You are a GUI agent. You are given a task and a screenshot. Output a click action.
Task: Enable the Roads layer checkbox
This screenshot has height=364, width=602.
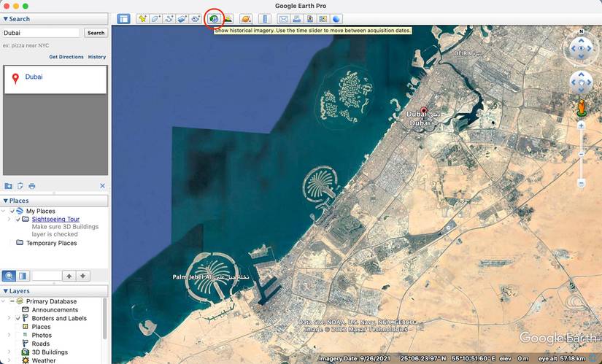coord(18,344)
